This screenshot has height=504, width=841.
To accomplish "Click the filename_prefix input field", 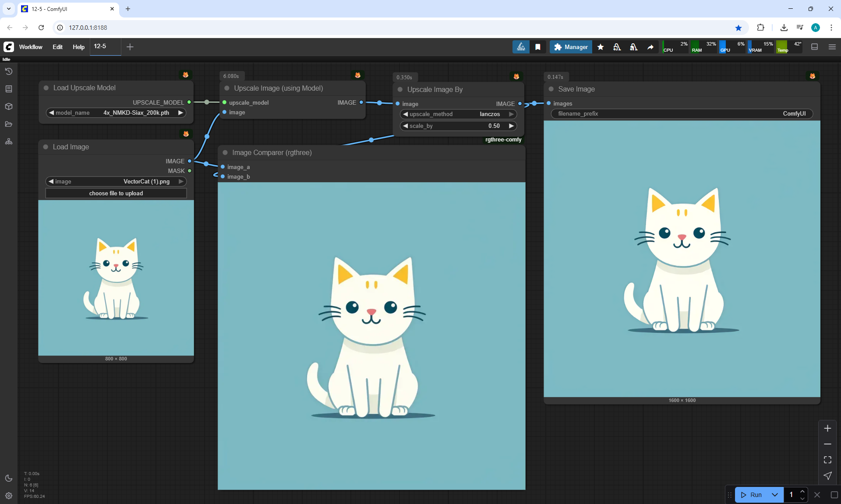I will (682, 114).
